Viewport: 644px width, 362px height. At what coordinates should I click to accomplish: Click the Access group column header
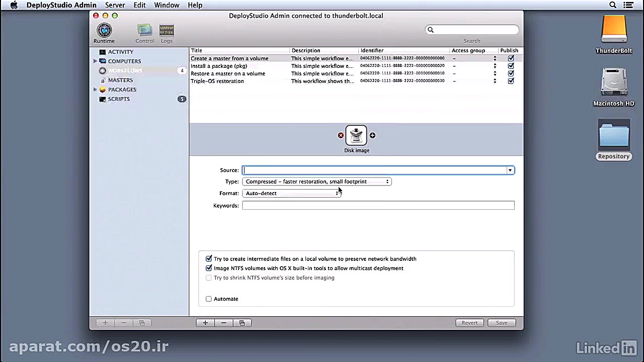click(473, 50)
